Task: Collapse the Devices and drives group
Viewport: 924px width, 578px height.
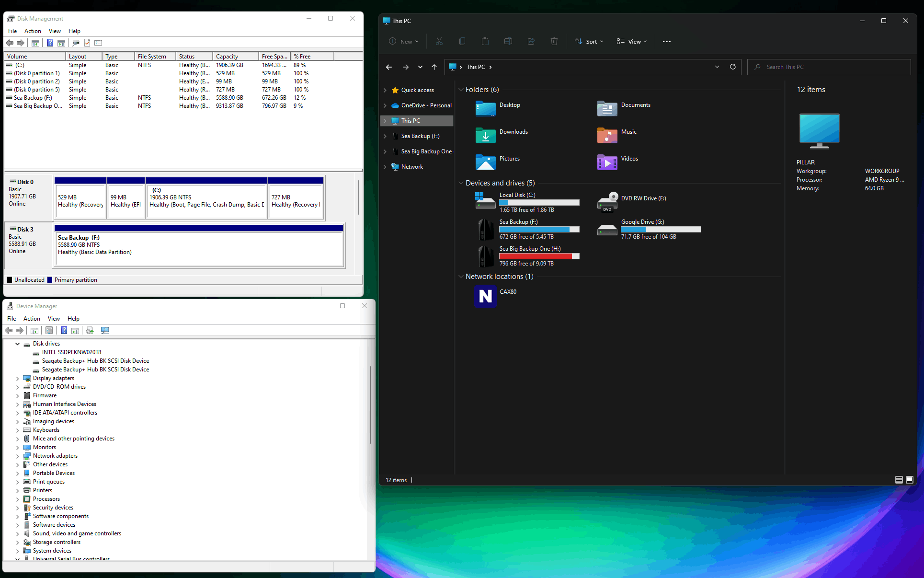Action: pos(461,183)
